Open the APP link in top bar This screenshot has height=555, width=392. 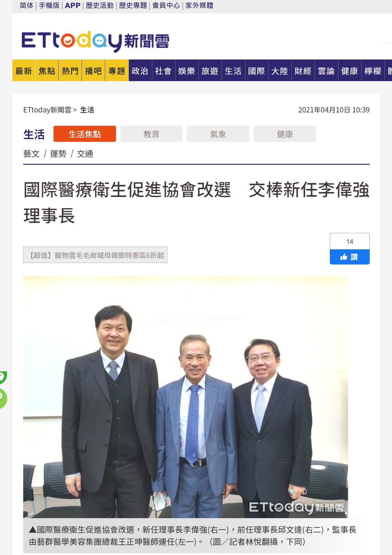(73, 5)
